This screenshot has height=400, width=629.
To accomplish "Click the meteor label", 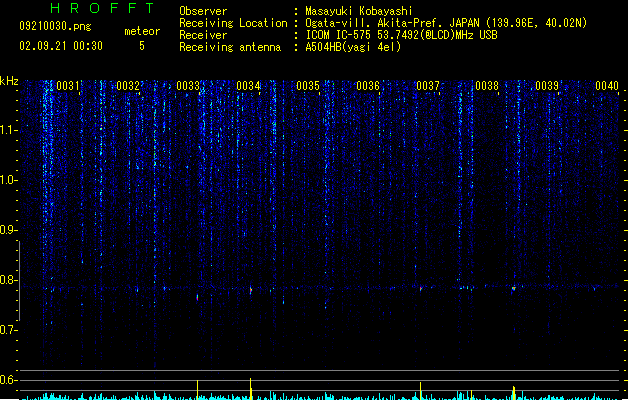I will (142, 31).
